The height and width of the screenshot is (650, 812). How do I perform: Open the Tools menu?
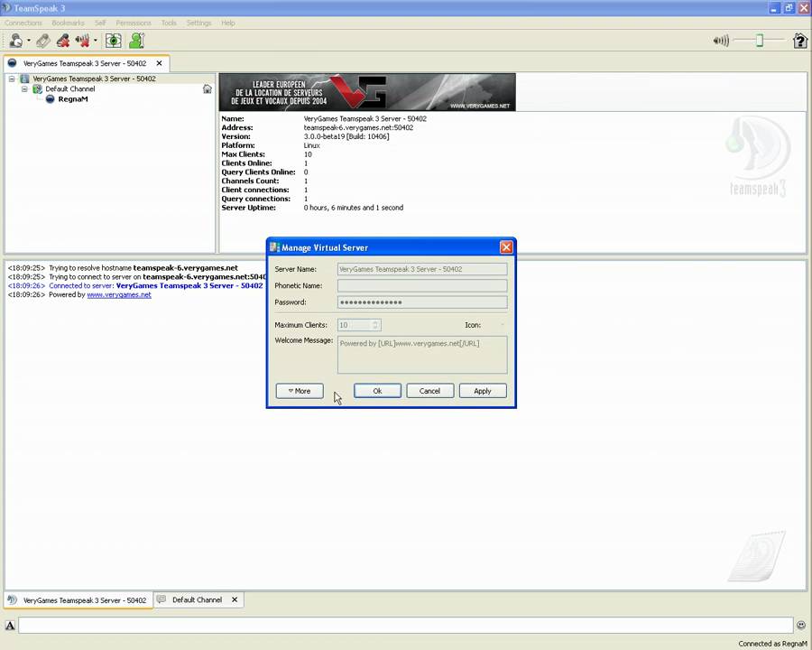click(169, 23)
